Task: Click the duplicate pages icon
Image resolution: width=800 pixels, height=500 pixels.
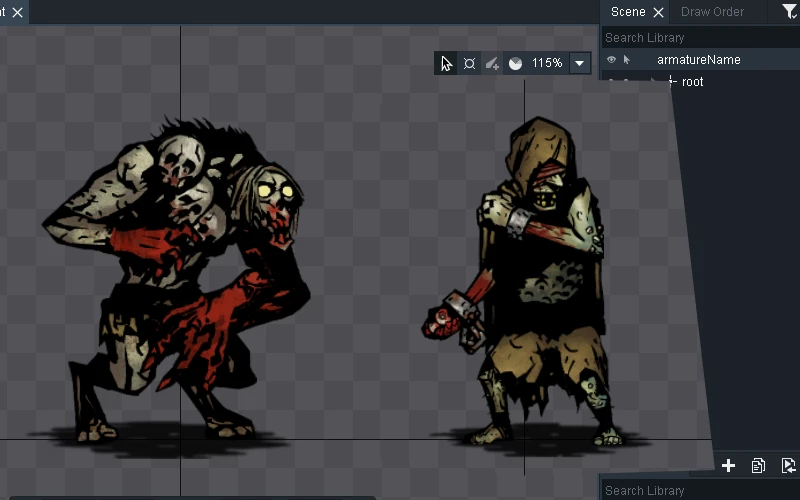Action: coord(758,465)
